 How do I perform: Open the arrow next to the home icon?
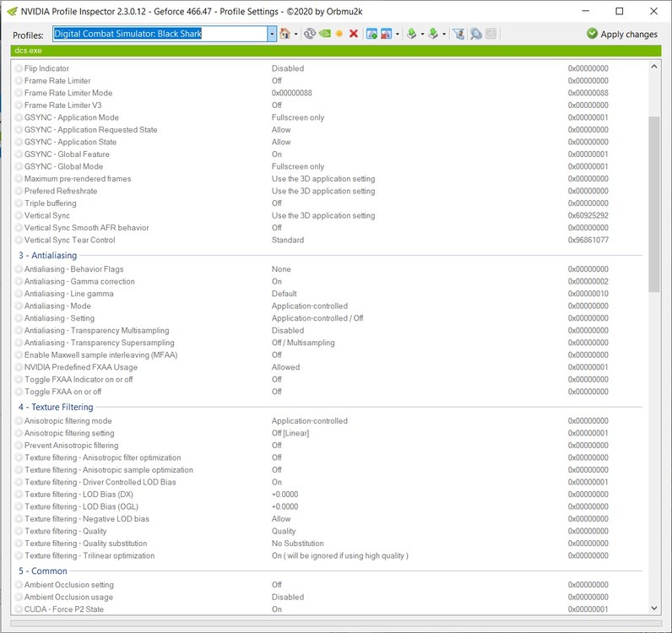295,34
